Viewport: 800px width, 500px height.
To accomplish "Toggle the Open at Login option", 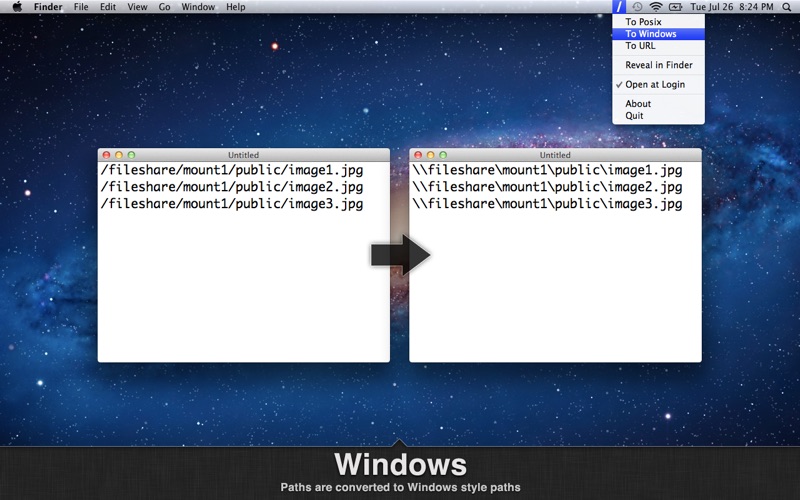I will [655, 85].
